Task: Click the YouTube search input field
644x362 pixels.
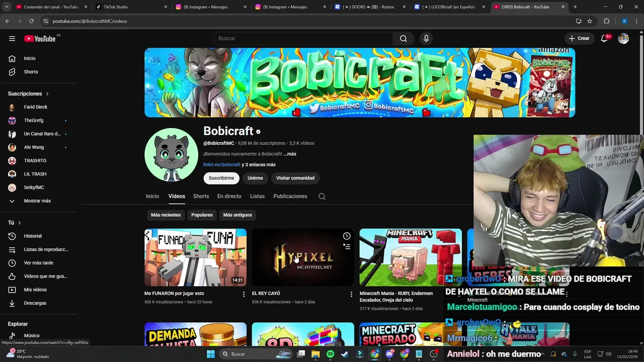Action: tap(303, 39)
